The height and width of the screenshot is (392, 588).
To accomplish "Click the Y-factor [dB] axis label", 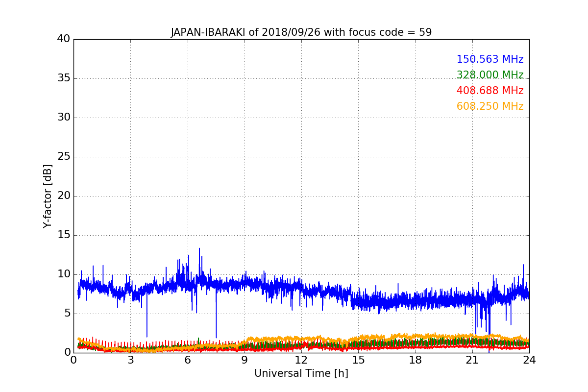I will click(x=47, y=196).
